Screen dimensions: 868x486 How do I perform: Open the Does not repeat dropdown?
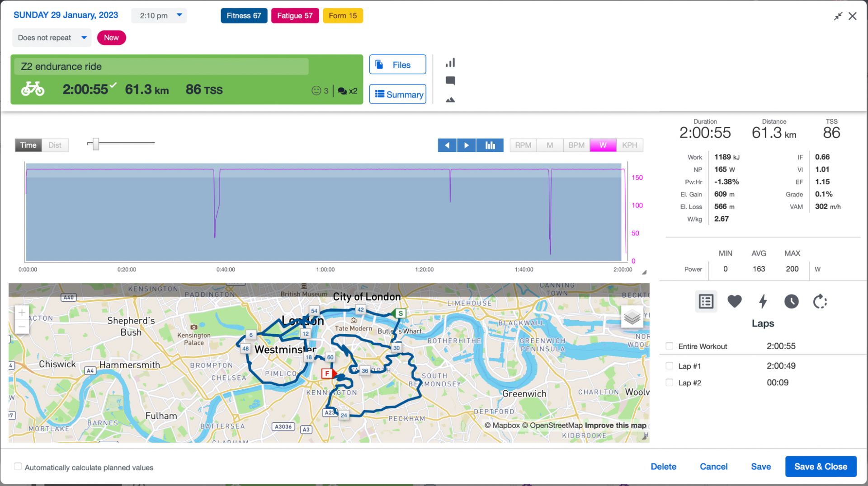click(x=52, y=37)
